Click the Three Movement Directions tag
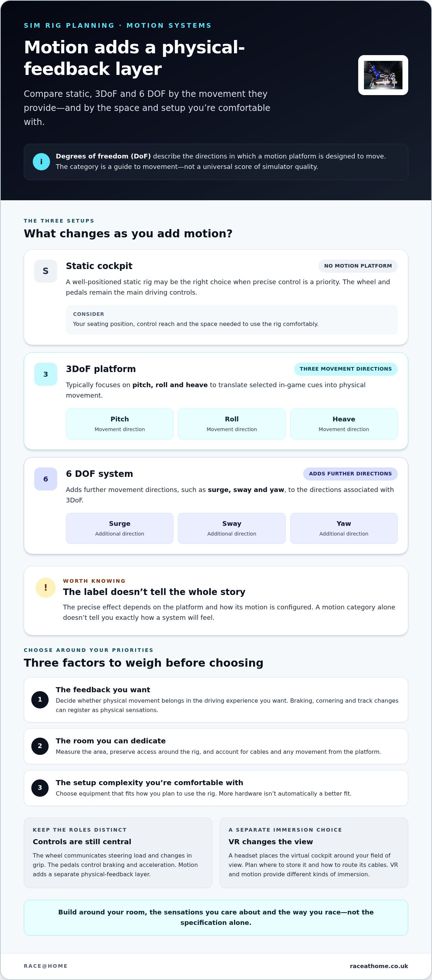Image resolution: width=432 pixels, height=980 pixels. (346, 369)
